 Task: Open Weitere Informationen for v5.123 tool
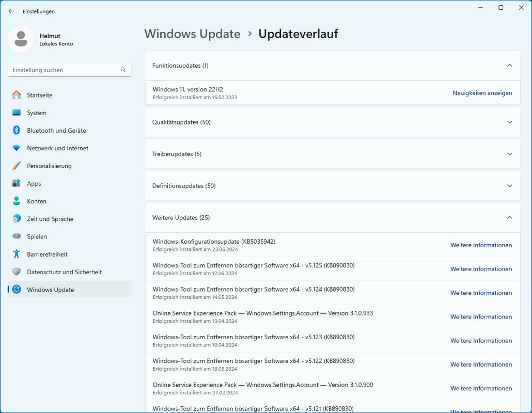tap(481, 340)
